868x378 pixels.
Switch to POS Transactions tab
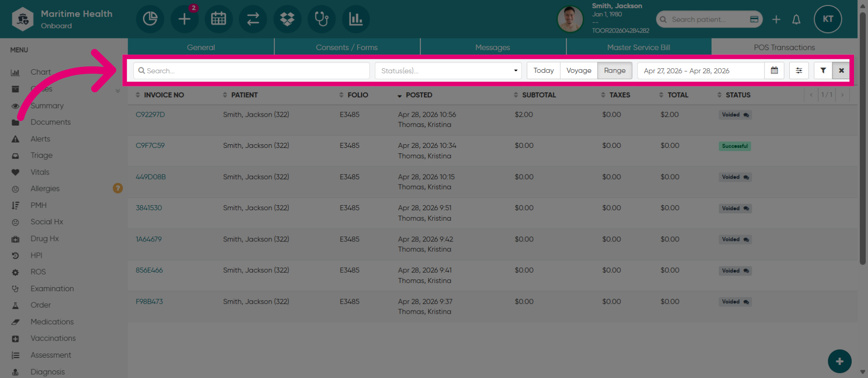coord(784,47)
